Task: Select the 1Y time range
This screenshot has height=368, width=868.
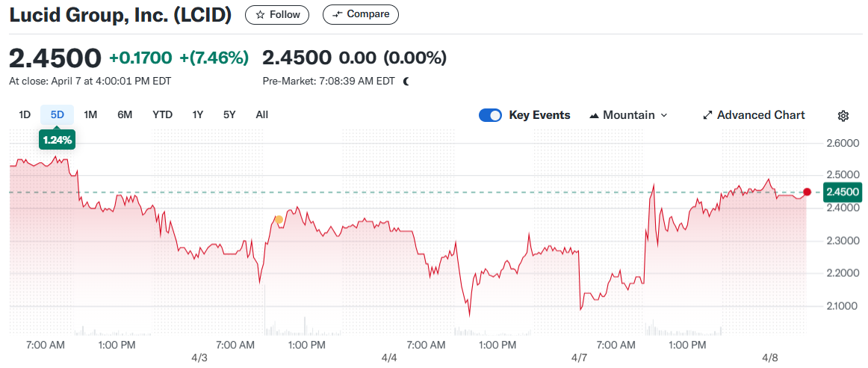Action: point(197,114)
